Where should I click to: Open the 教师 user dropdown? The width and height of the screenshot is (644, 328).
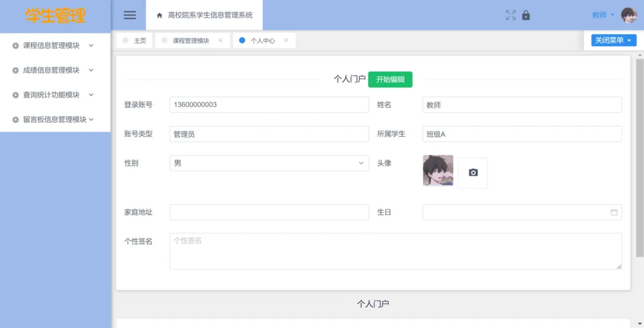point(603,15)
